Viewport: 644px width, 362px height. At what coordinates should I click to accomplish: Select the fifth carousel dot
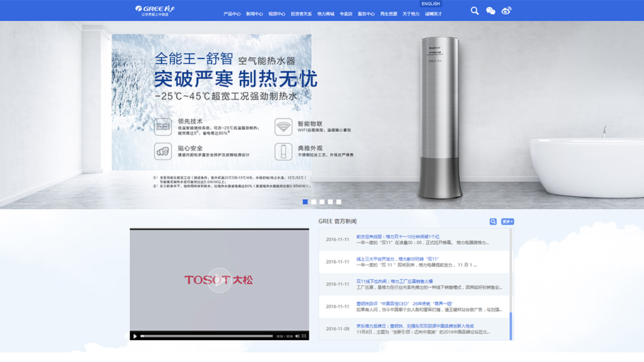click(339, 202)
